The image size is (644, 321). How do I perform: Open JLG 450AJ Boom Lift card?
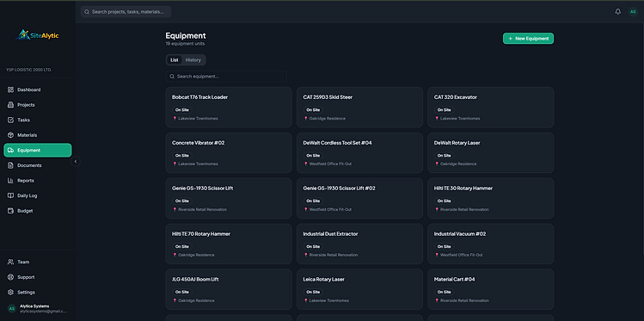pyautogui.click(x=229, y=289)
